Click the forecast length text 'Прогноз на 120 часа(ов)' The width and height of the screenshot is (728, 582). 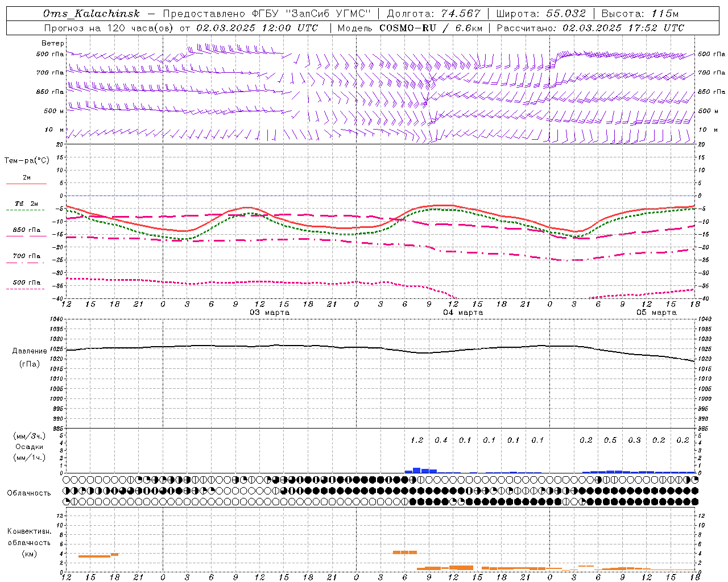click(109, 28)
